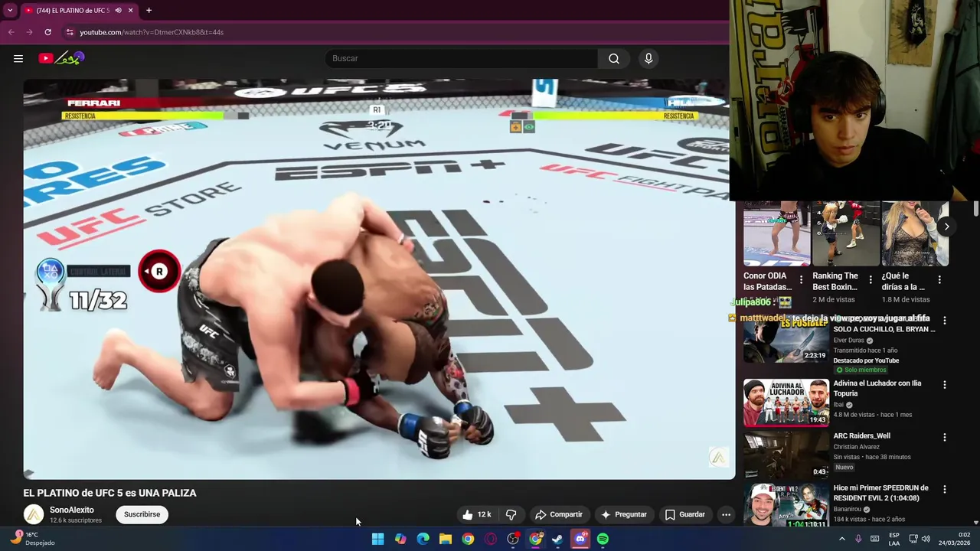Click the video player to pause

(x=379, y=279)
